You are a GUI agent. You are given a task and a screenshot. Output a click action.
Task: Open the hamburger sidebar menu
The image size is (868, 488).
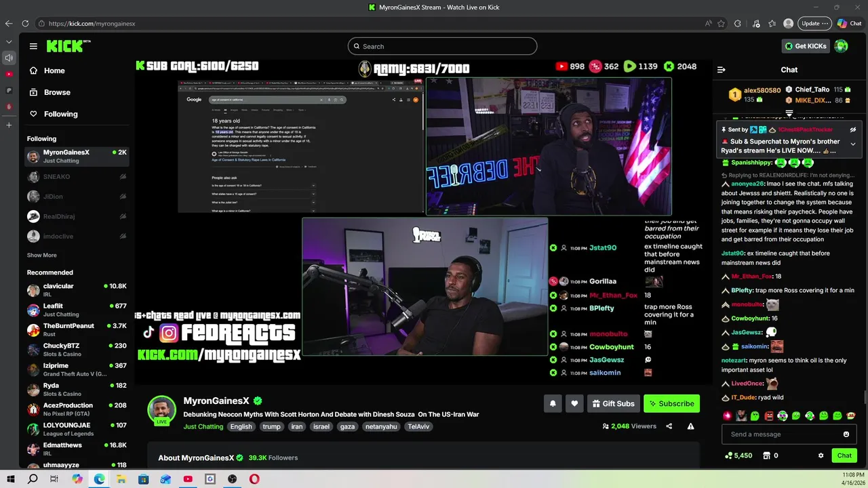pos(33,46)
